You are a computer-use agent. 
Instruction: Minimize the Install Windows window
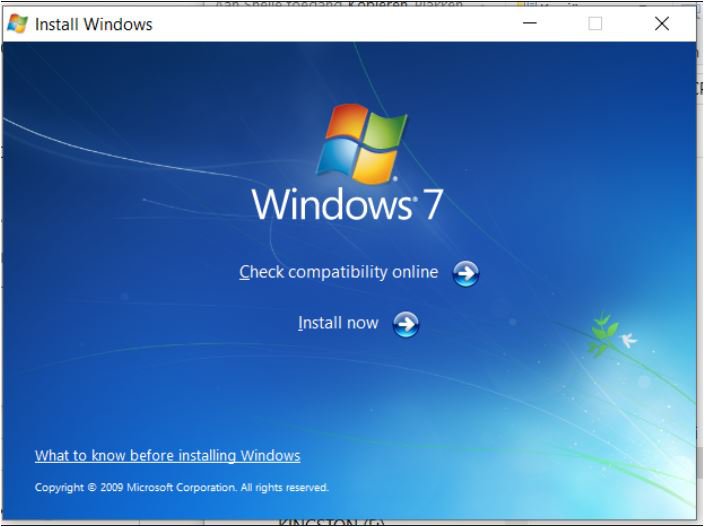click(530, 23)
